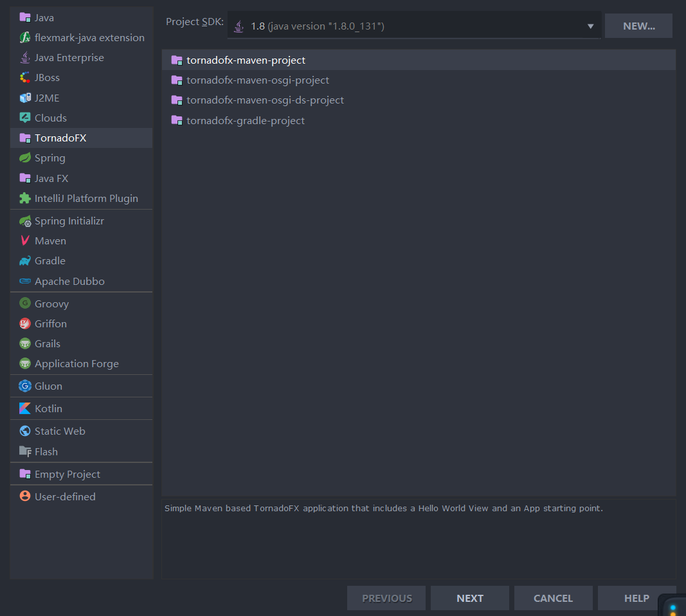Image resolution: width=686 pixels, height=616 pixels.
Task: Choose the Java FX folder icon
Action: [25, 178]
